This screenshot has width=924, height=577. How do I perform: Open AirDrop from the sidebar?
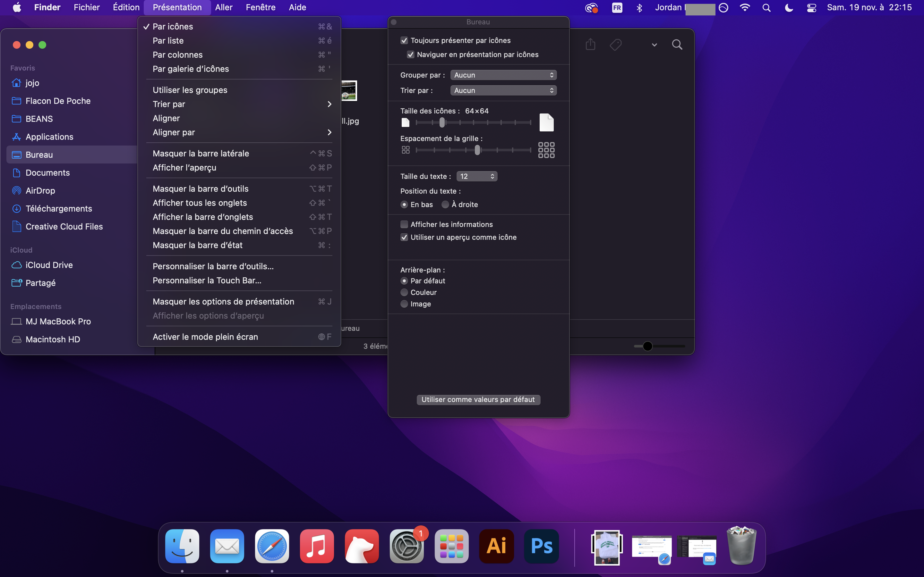40,190
